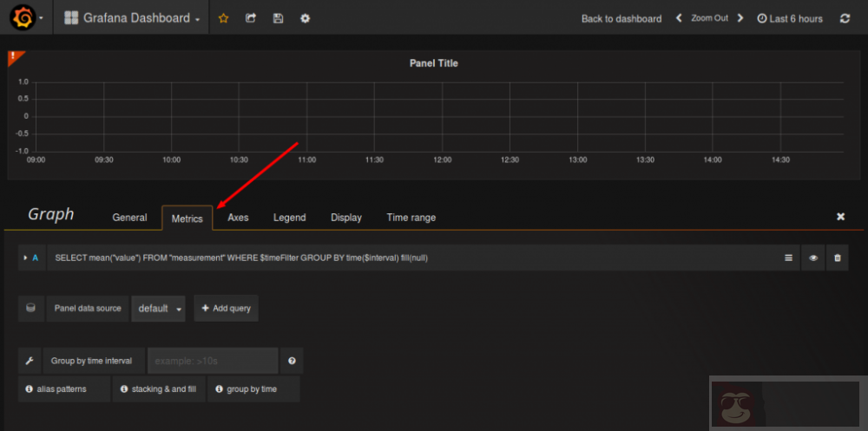Click the Add query button
The height and width of the screenshot is (431, 868).
pos(226,308)
